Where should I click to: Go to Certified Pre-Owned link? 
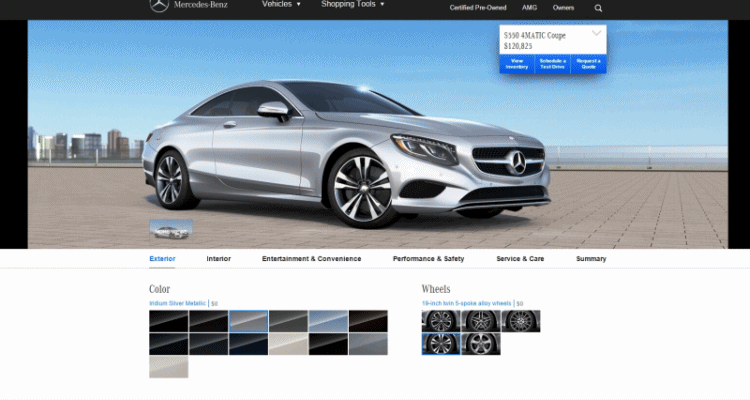point(478,8)
